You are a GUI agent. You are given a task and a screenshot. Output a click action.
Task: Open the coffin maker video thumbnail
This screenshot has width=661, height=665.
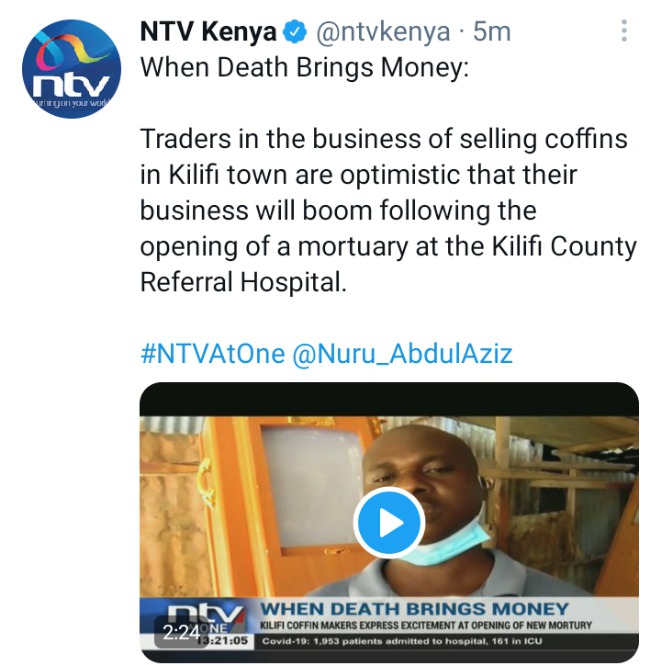tap(389, 522)
